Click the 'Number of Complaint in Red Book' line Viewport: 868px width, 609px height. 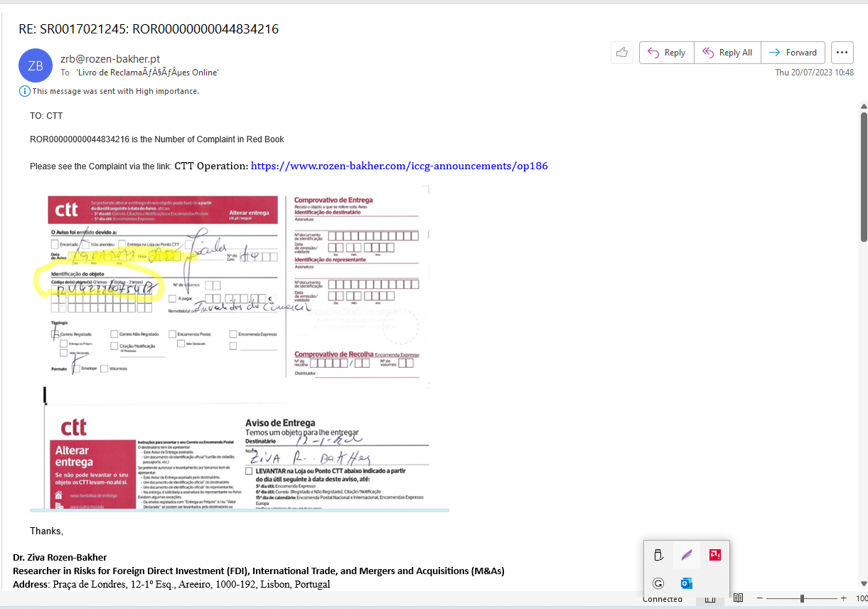(157, 139)
